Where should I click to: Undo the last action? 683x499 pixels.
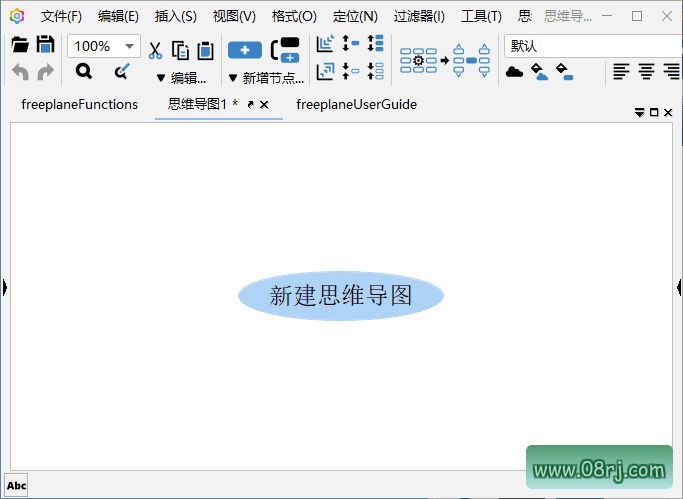[x=20, y=71]
